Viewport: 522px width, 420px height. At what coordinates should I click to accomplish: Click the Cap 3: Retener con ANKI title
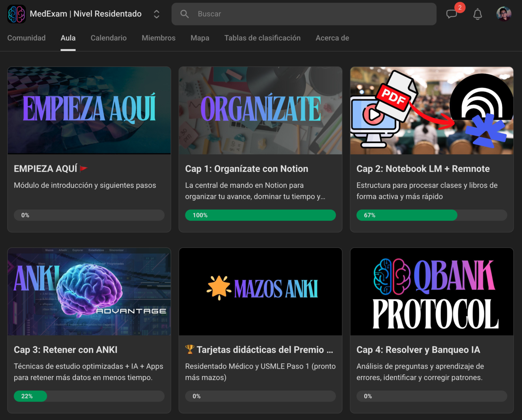point(66,350)
